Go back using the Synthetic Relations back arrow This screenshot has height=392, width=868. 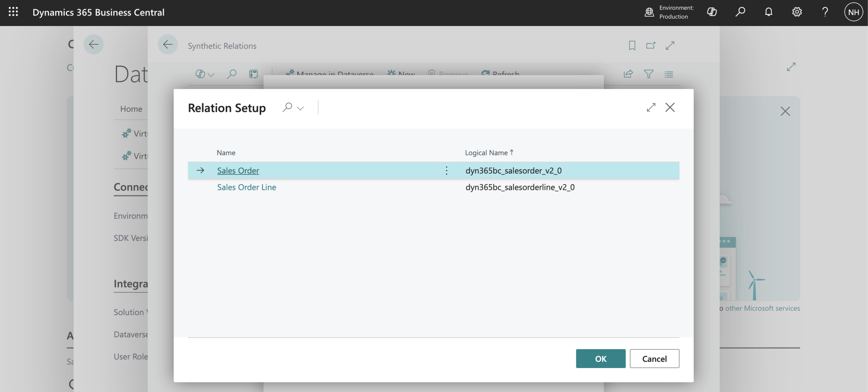pyautogui.click(x=168, y=44)
